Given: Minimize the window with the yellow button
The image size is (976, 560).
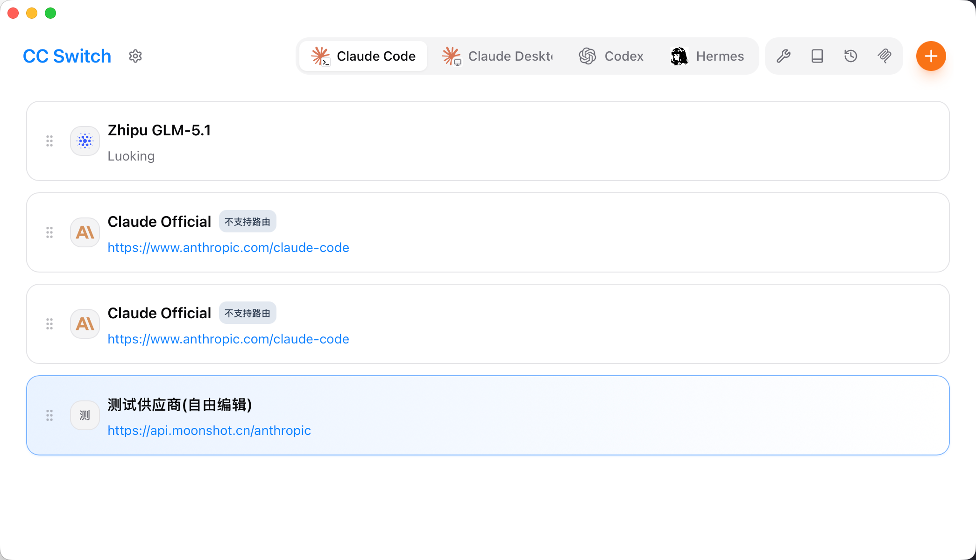Looking at the screenshot, I should (32, 13).
